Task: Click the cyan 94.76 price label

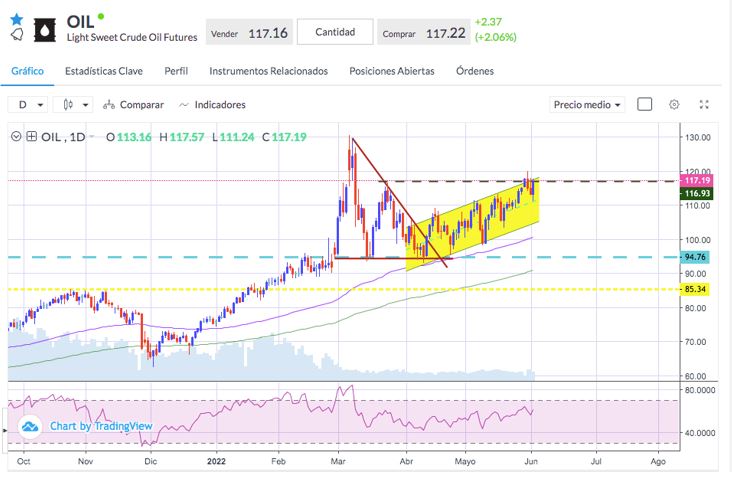Action: [x=695, y=257]
